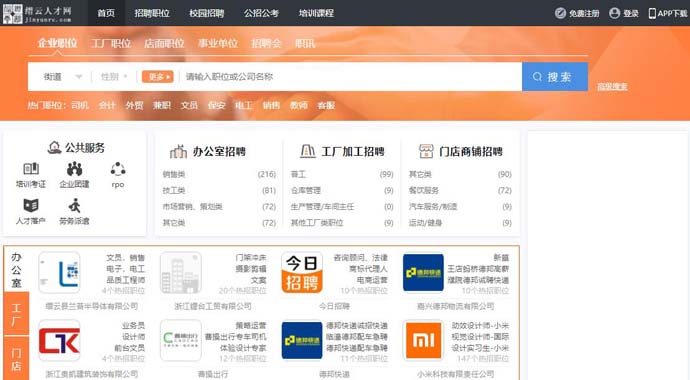Click the APP下载 link
Screen dimensions: 690x380
(672, 14)
